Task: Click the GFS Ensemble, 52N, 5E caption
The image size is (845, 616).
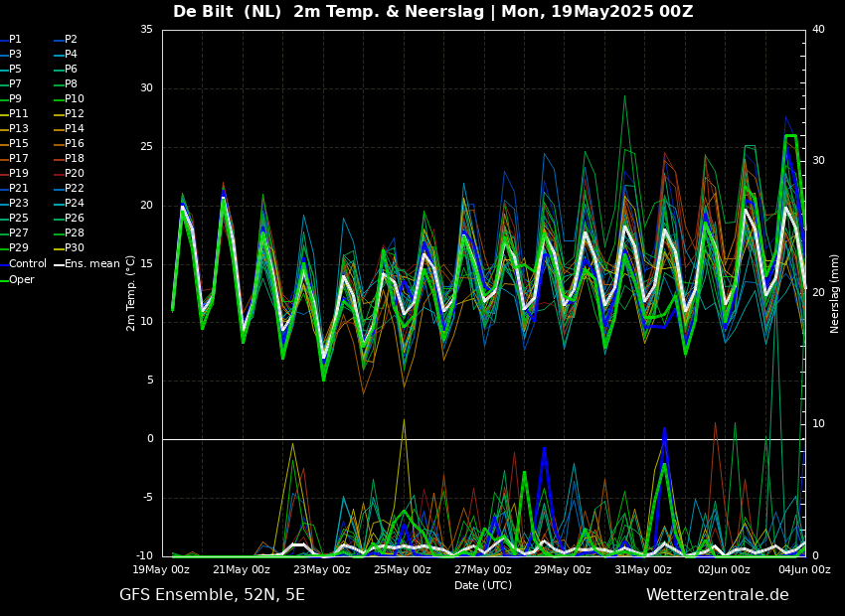Action: click(212, 595)
